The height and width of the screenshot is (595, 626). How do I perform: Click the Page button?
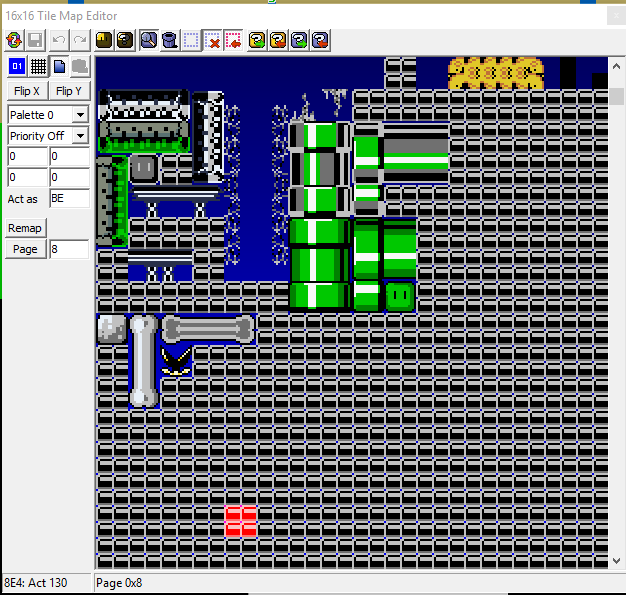(x=25, y=249)
